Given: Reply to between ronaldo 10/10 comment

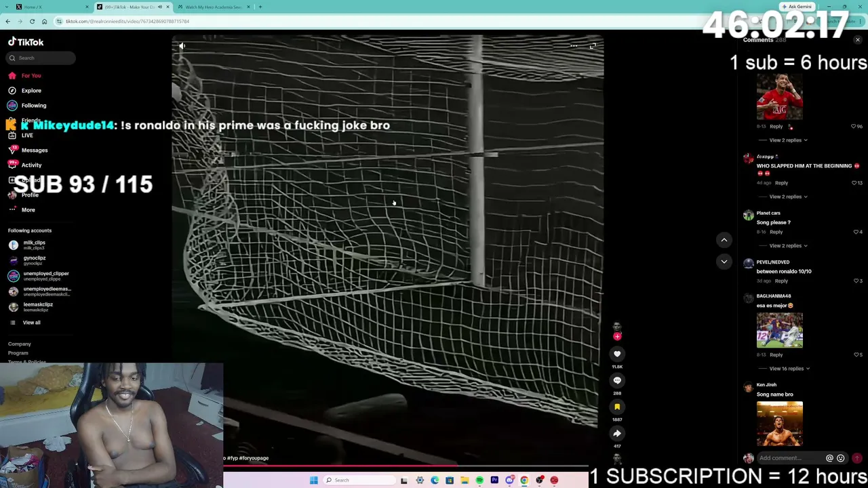Looking at the screenshot, I should click(x=781, y=281).
